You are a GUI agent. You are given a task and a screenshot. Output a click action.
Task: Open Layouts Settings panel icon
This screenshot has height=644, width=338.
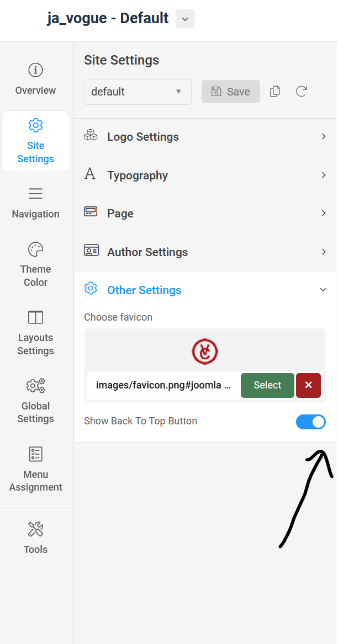(x=36, y=317)
